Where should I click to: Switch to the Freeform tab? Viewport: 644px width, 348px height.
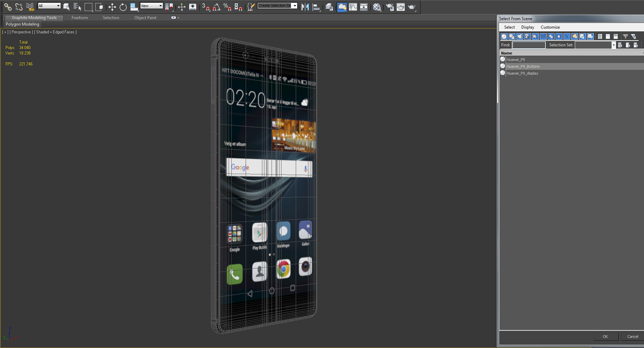[x=80, y=18]
